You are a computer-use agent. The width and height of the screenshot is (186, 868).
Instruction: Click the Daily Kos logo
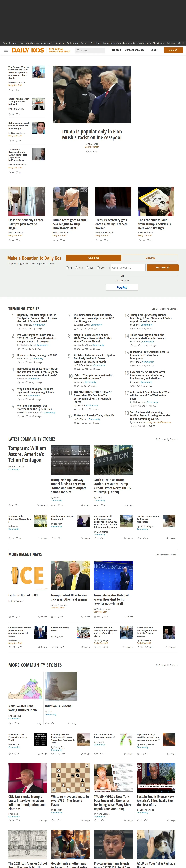(x=28, y=50)
